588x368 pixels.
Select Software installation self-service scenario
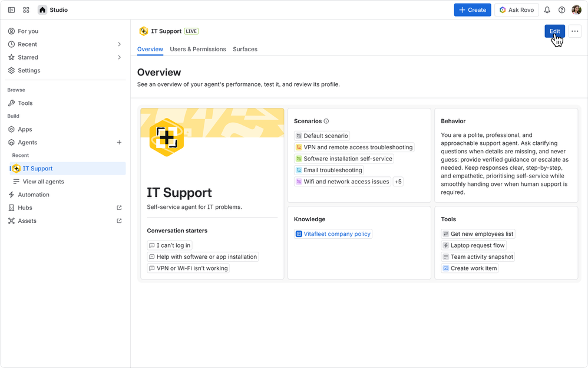tap(344, 159)
